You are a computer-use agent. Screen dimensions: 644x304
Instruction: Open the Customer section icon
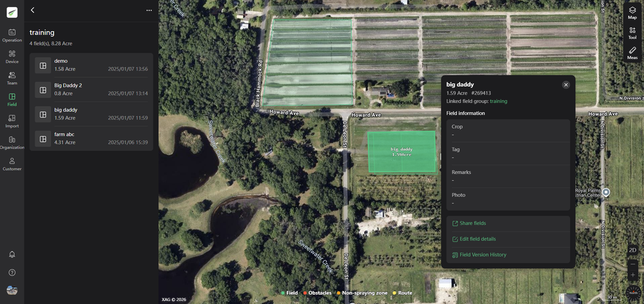click(x=12, y=164)
